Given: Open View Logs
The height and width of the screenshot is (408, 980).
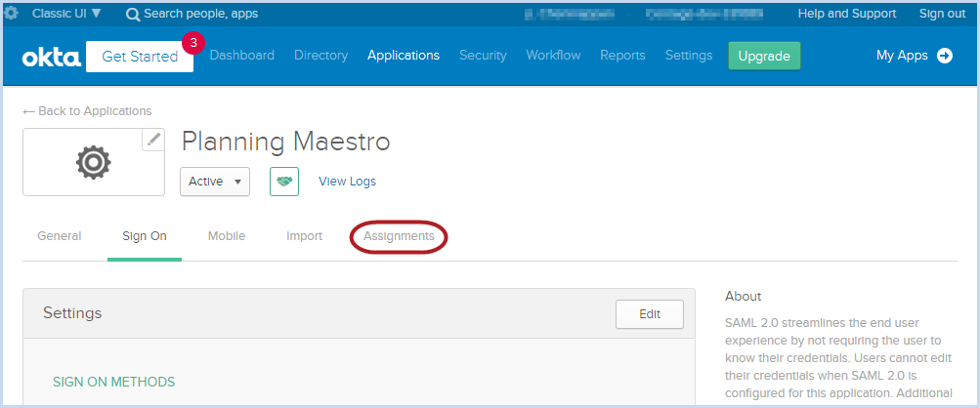Looking at the screenshot, I should coord(347,182).
